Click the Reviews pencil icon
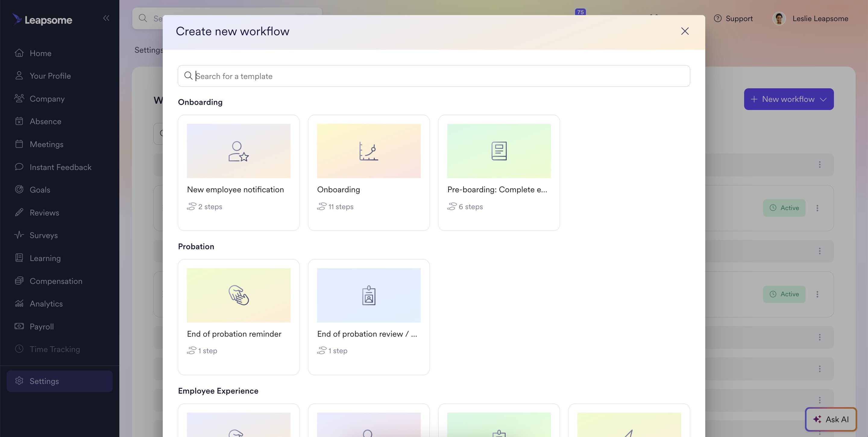 [19, 212]
